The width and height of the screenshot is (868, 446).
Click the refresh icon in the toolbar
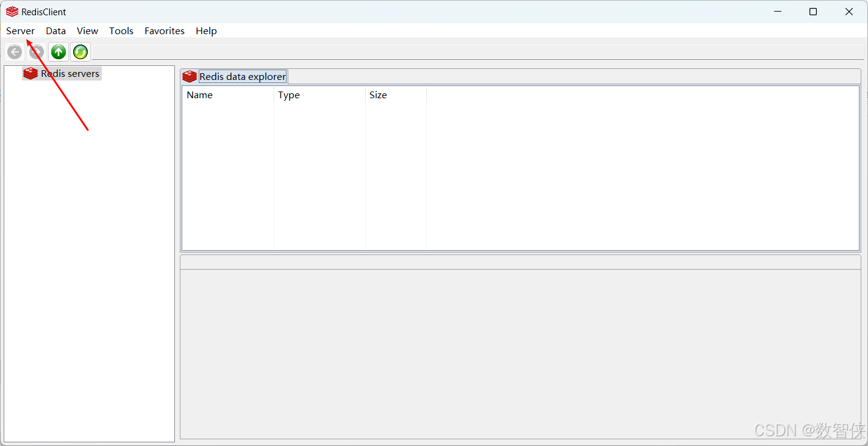click(x=80, y=52)
